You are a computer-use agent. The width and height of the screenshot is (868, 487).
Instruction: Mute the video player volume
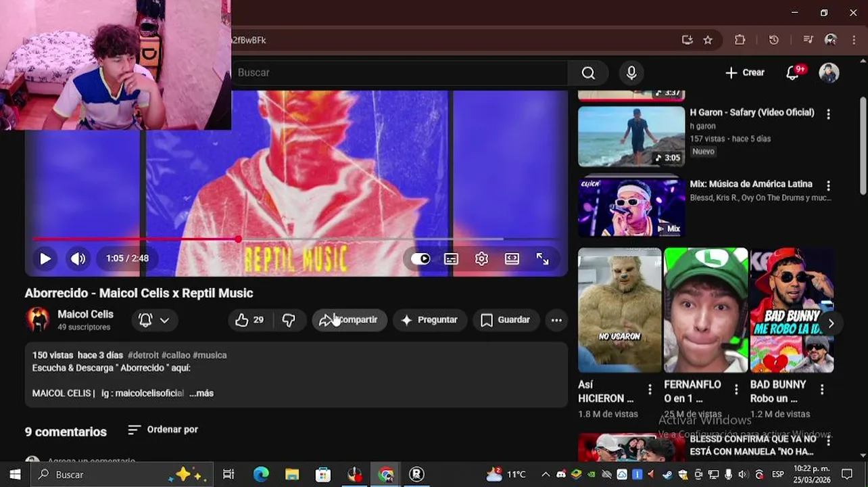click(78, 258)
